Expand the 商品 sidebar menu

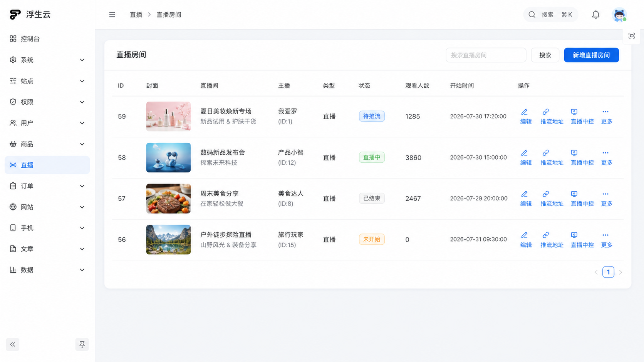pyautogui.click(x=47, y=144)
